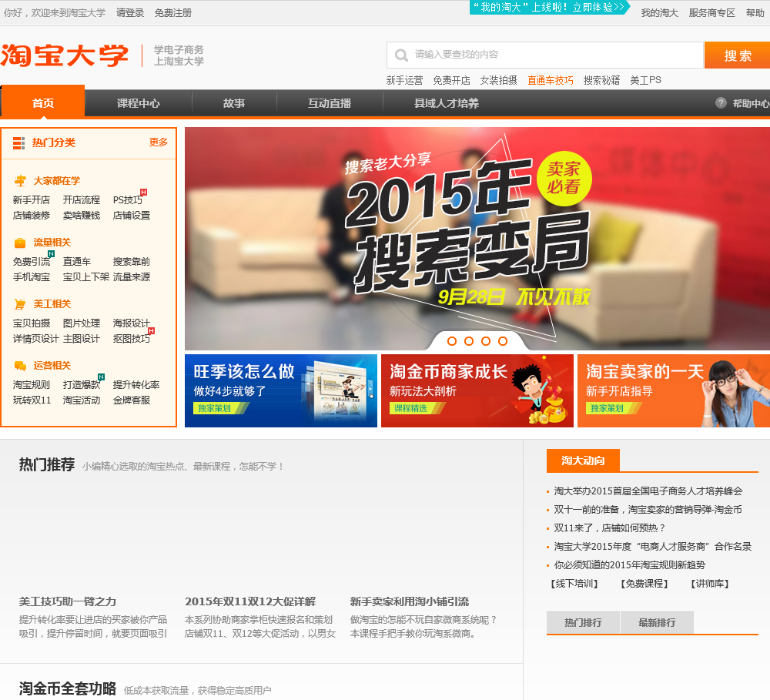Open the 新手开店 category link
The height and width of the screenshot is (700, 770).
(x=32, y=200)
